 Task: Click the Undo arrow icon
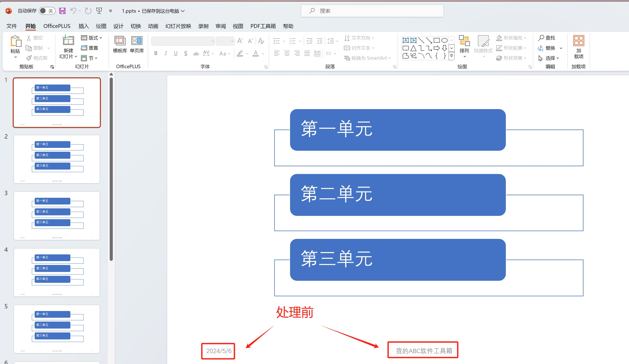click(x=73, y=11)
